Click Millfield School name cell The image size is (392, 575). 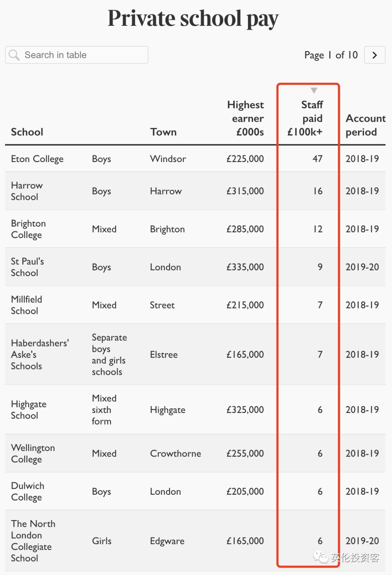point(26,305)
